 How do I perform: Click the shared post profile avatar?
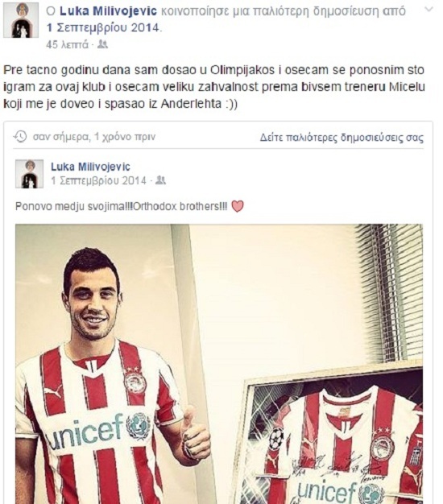pos(29,174)
